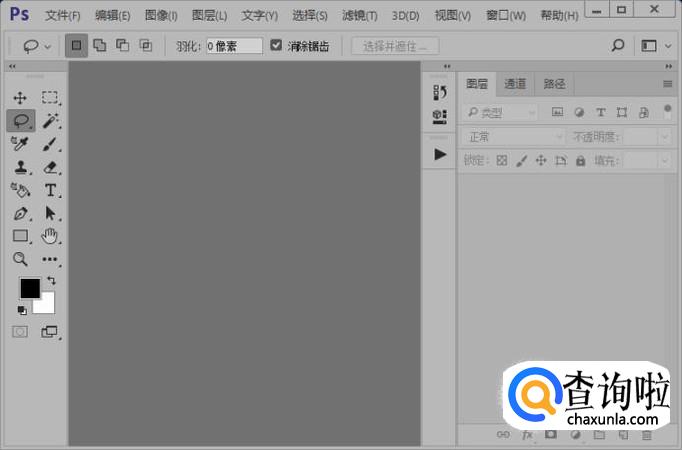Open the 滤镜(T) menu
Viewport: 682px width, 450px height.
(359, 15)
